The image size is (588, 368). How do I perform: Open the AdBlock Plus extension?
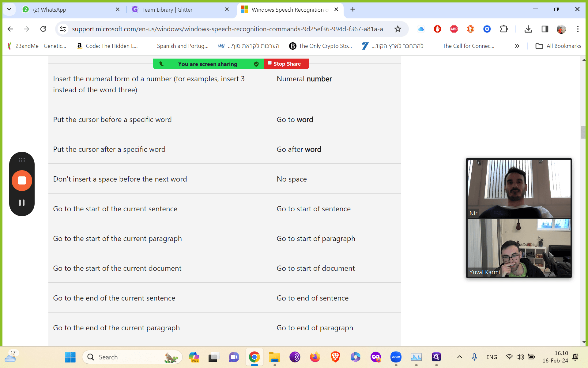click(x=454, y=29)
